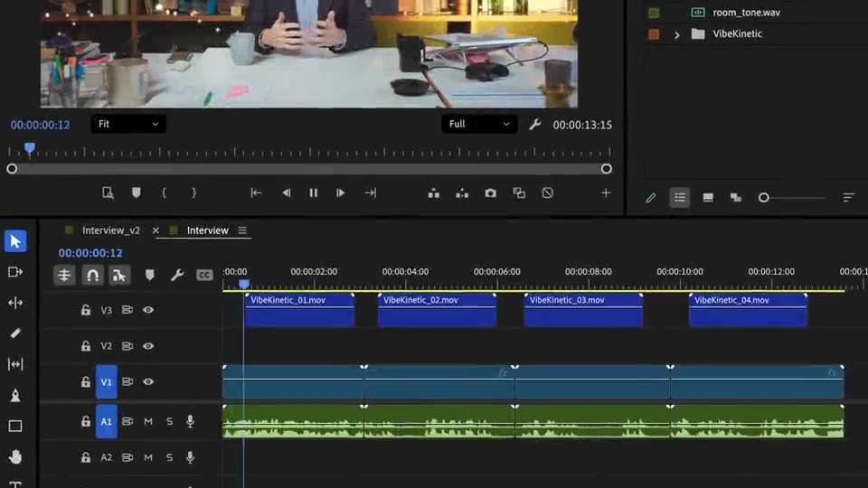Select room_tone.wav in Project panel
The image size is (868, 488).
[x=746, y=12]
